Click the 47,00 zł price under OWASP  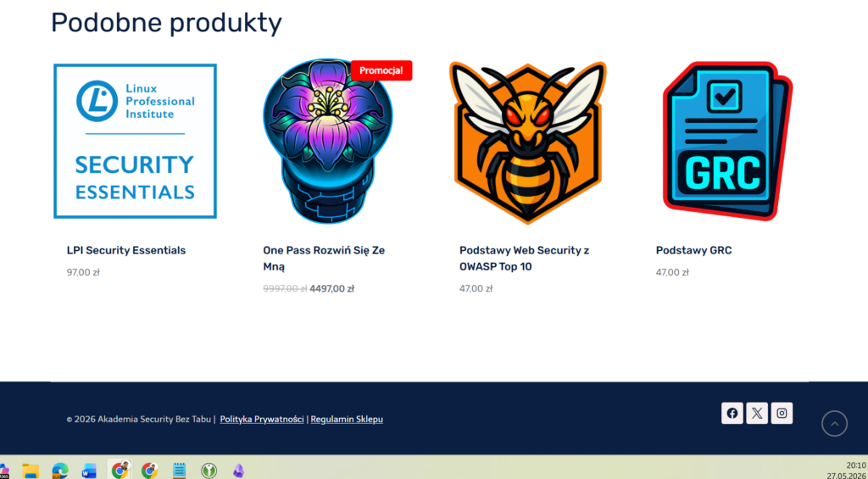coord(476,288)
